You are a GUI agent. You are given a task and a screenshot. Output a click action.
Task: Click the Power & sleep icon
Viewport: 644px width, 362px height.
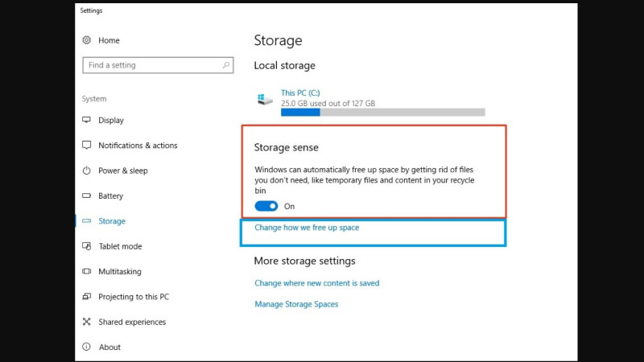[87, 171]
